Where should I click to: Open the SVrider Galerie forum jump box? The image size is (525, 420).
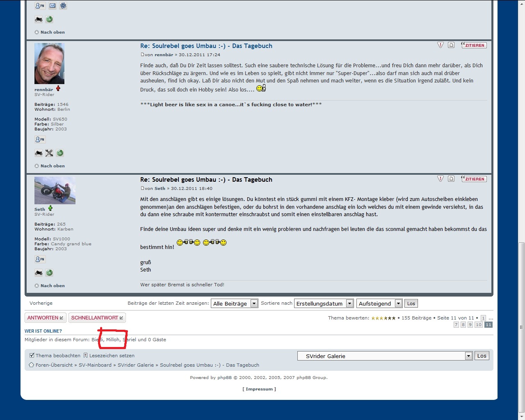[x=385, y=356]
